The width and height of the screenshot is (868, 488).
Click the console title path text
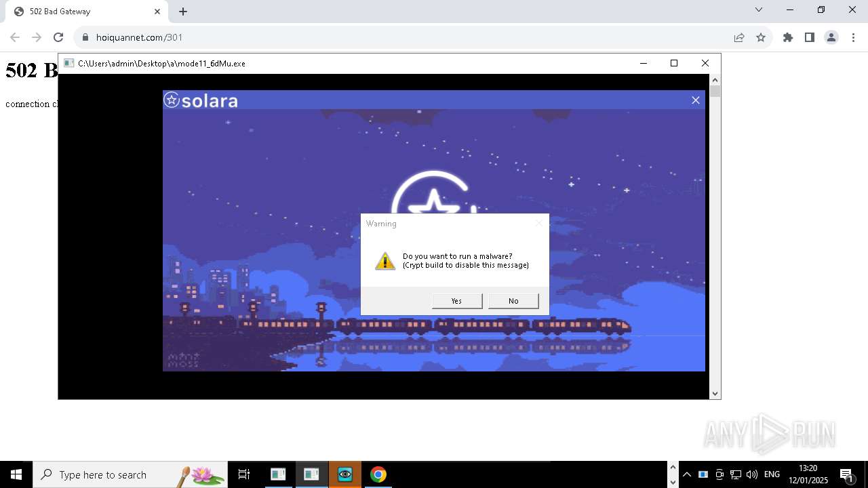pyautogui.click(x=161, y=64)
